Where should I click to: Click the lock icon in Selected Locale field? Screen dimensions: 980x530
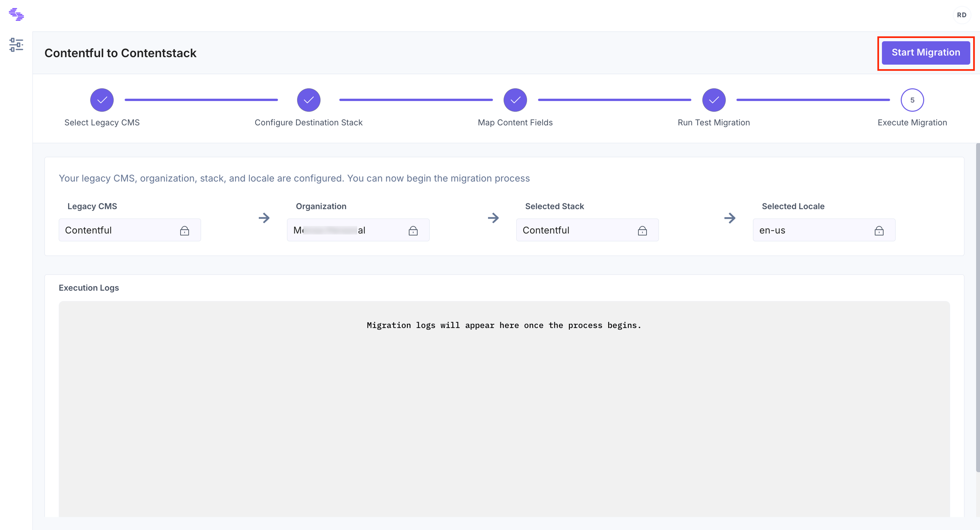(879, 231)
